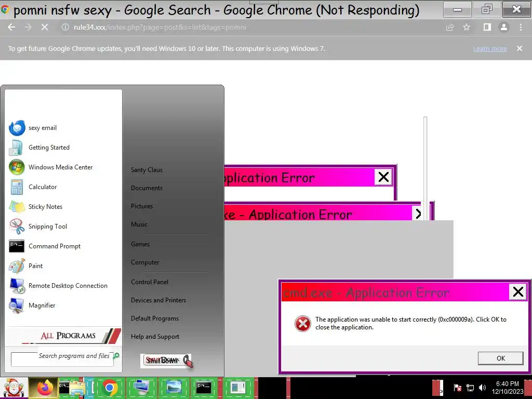The image size is (532, 399).
Task: Expand All Programs in Start menu
Action: click(x=64, y=336)
